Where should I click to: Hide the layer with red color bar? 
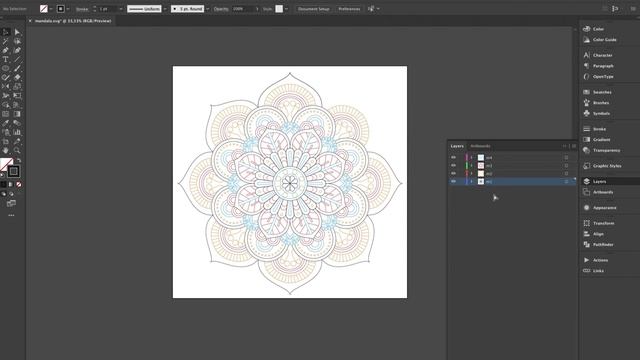coord(453,173)
